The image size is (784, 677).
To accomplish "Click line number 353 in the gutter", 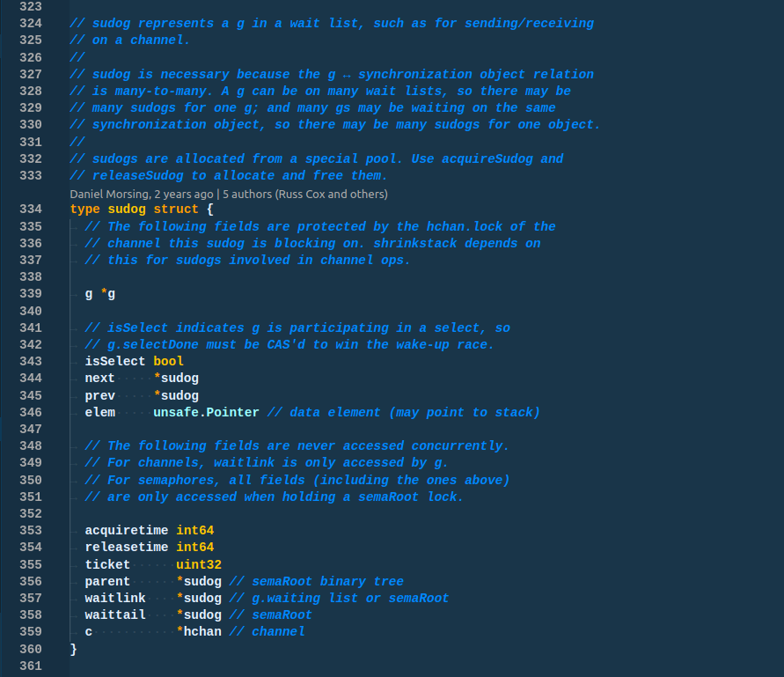I will pos(31,530).
